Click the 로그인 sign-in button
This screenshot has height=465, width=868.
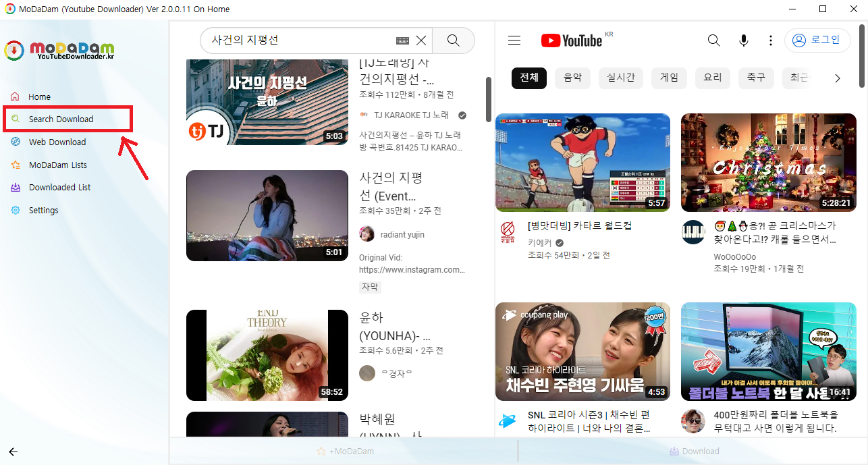click(817, 40)
